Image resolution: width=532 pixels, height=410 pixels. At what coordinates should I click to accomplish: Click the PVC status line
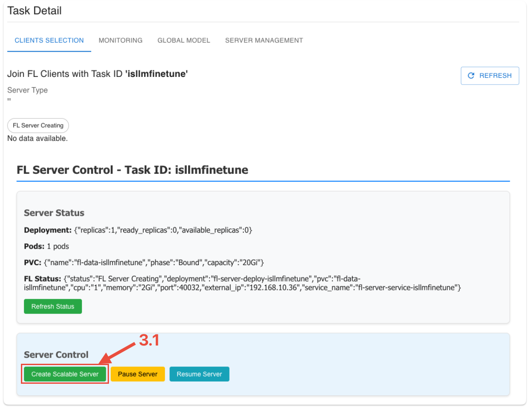(x=144, y=262)
